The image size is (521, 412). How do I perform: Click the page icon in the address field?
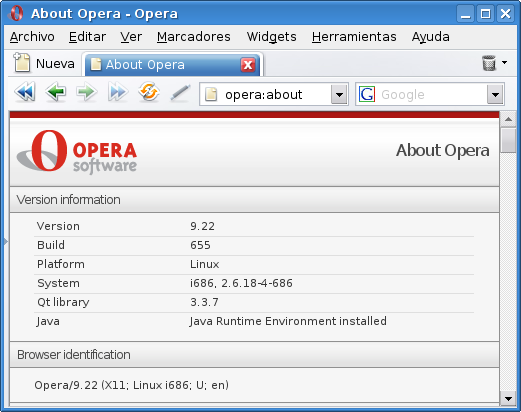pos(211,94)
